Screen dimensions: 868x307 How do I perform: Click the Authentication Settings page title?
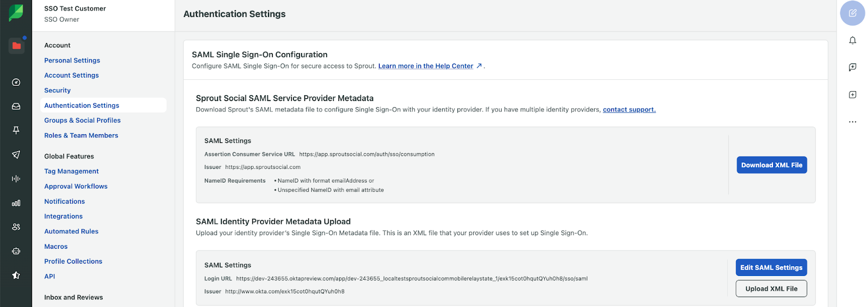tap(234, 14)
